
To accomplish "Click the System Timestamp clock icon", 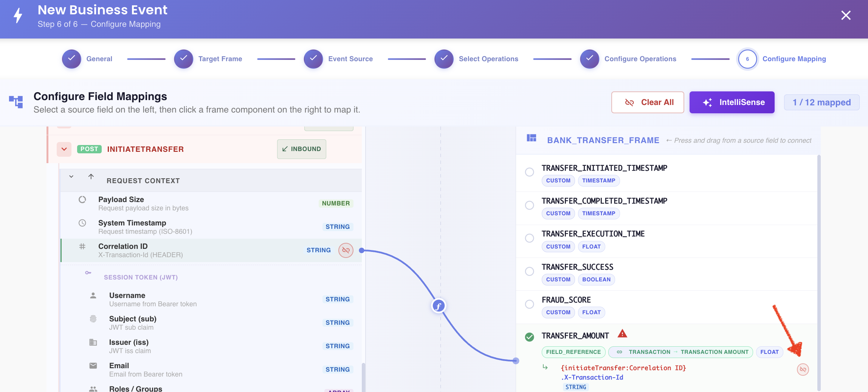I will (82, 223).
